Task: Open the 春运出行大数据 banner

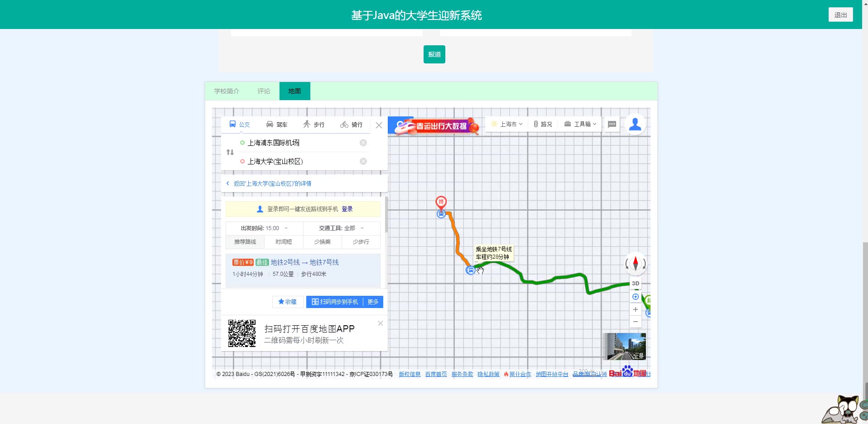Action: tap(437, 126)
